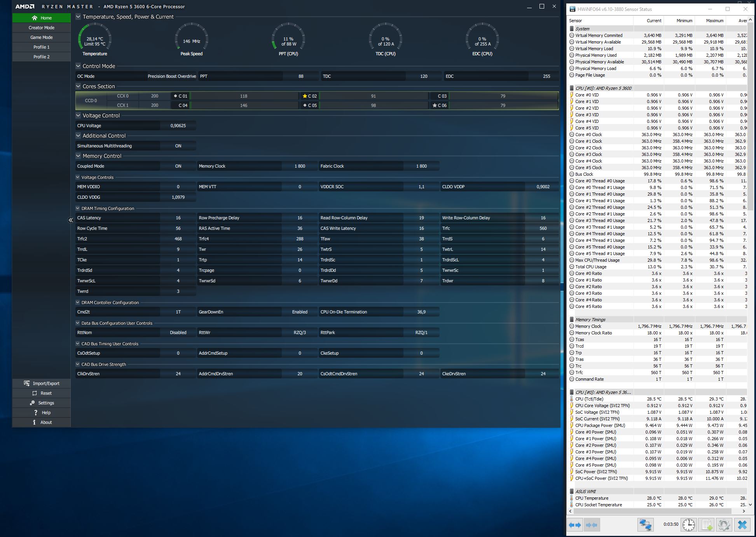The width and height of the screenshot is (756, 537).
Task: Close sensors using blue X icon
Action: 742,525
